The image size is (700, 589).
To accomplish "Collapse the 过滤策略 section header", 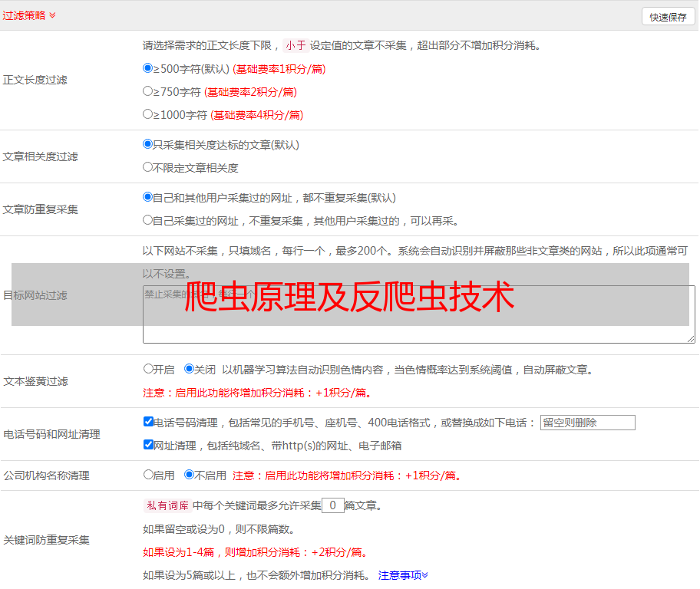I will point(28,15).
